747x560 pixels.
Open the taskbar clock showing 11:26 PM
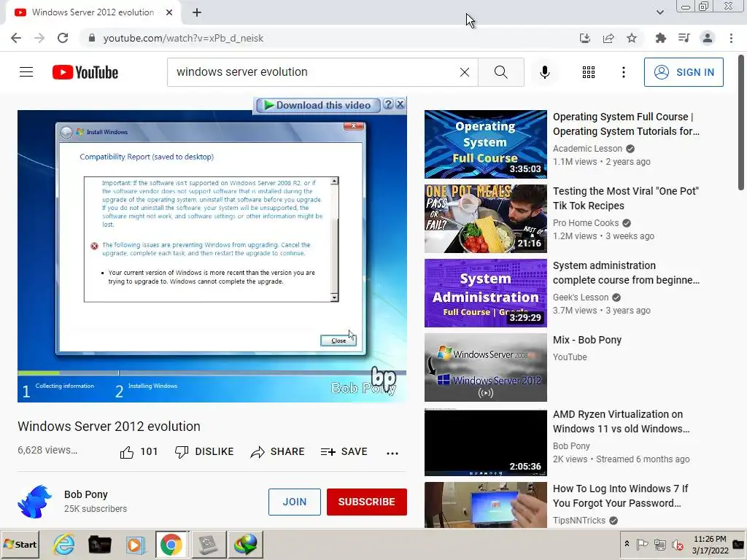point(710,545)
